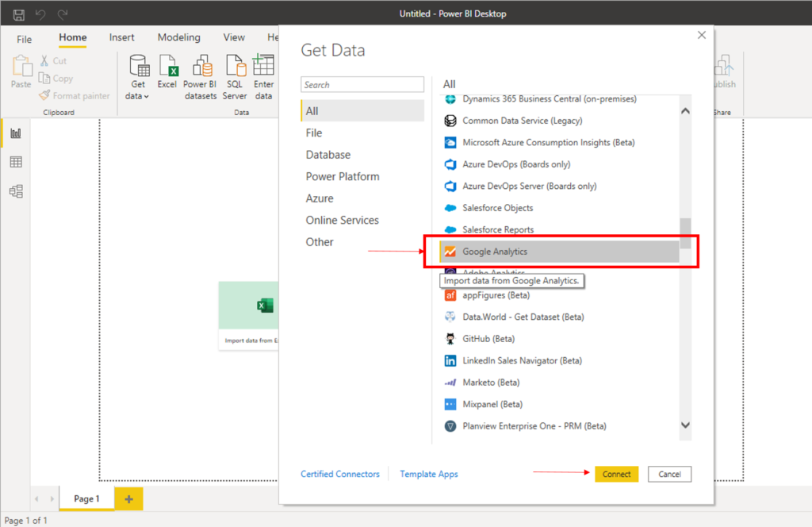Open the View ribbon tab
The height and width of the screenshot is (527, 812).
coord(234,37)
